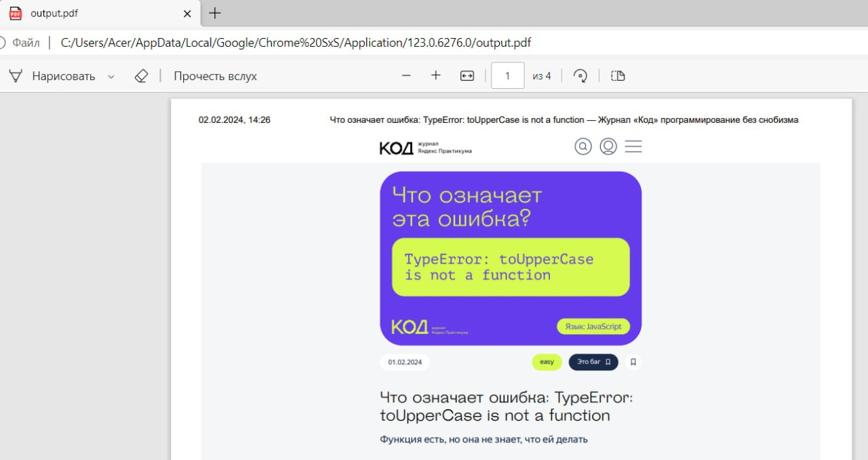Expand the Нарисовать options dropdown arrow
The image size is (868, 460).
point(111,77)
